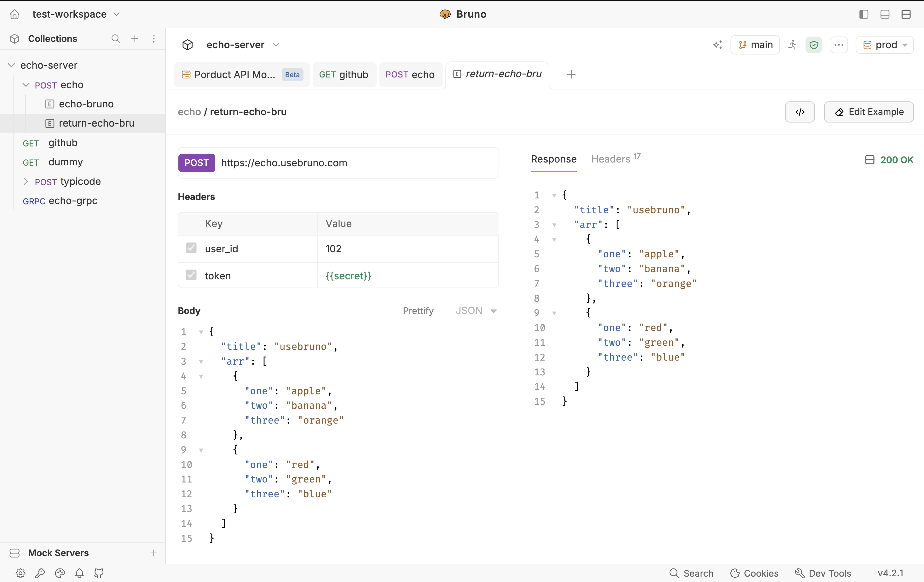The width and height of the screenshot is (924, 582).
Task: Click the green shield security icon
Action: (813, 45)
